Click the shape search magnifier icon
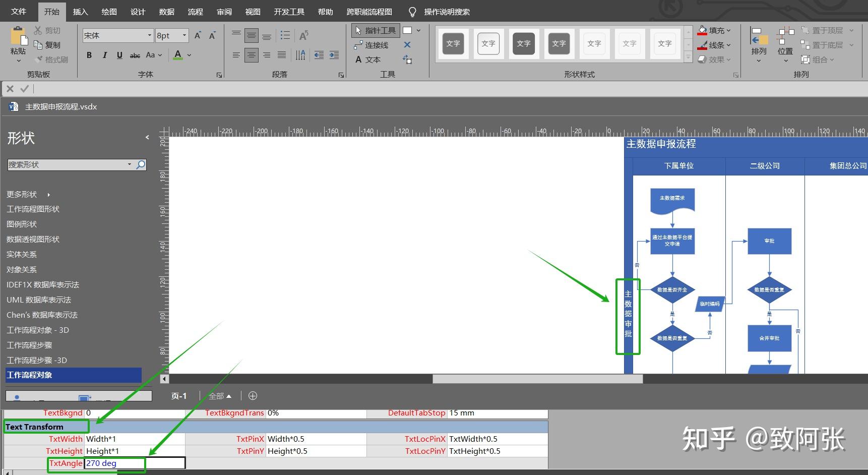 [x=141, y=164]
